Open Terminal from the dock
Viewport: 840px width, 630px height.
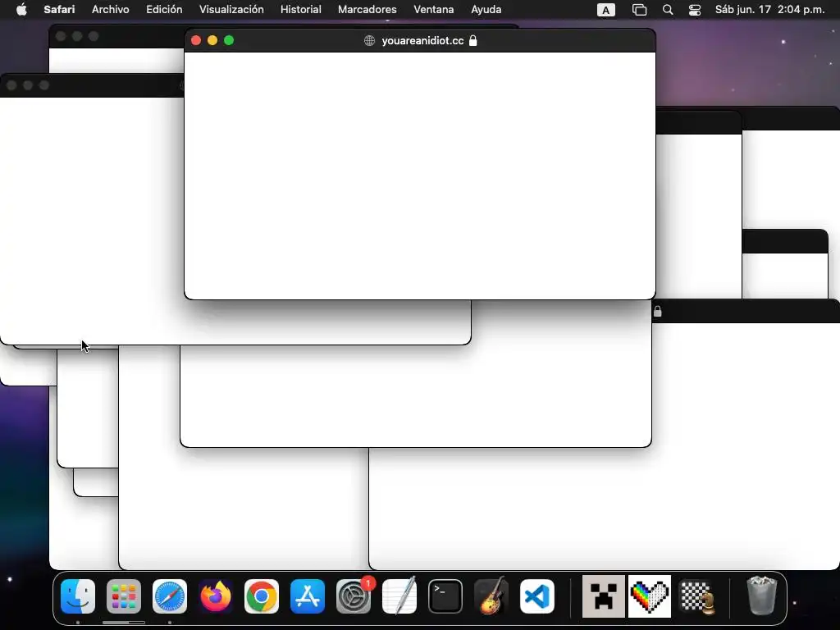tap(445, 596)
